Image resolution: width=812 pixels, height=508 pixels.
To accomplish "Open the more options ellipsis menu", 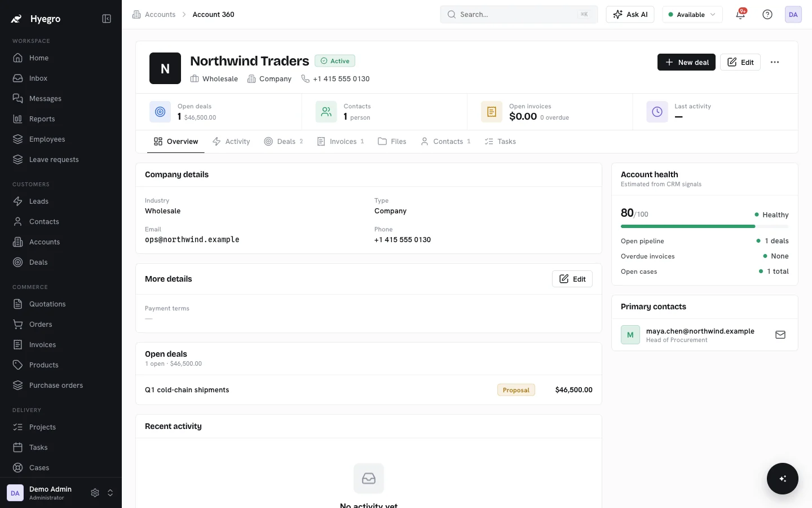I will point(775,62).
